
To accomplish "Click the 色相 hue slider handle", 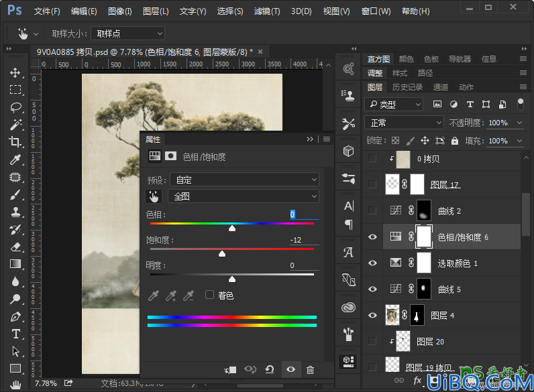I will pos(232,228).
